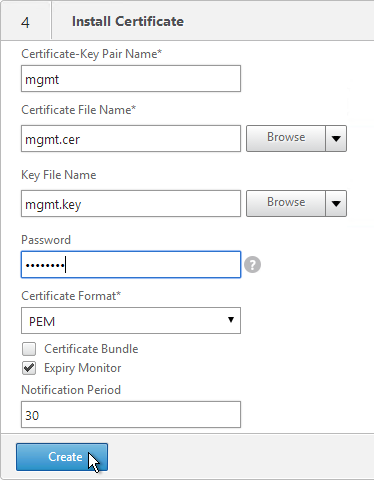Uncheck the Expiry Monitor checkbox
Viewport: 374px width, 480px height.
coord(29,368)
